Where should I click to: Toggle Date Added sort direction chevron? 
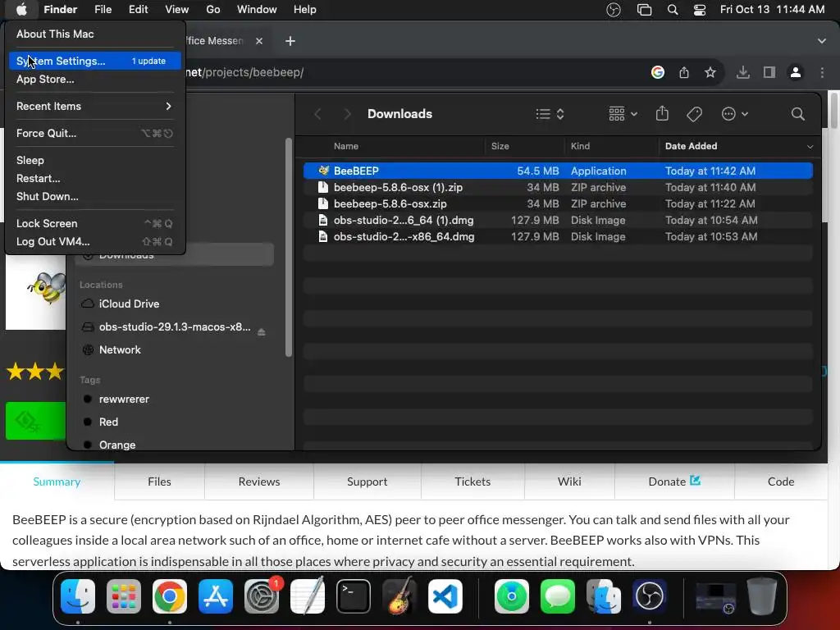click(810, 146)
